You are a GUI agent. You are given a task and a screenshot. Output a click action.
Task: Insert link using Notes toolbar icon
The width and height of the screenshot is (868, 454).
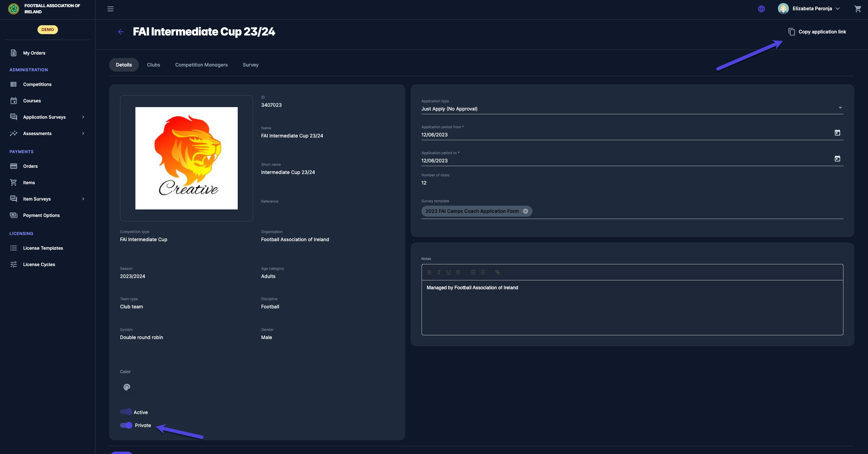click(x=498, y=272)
